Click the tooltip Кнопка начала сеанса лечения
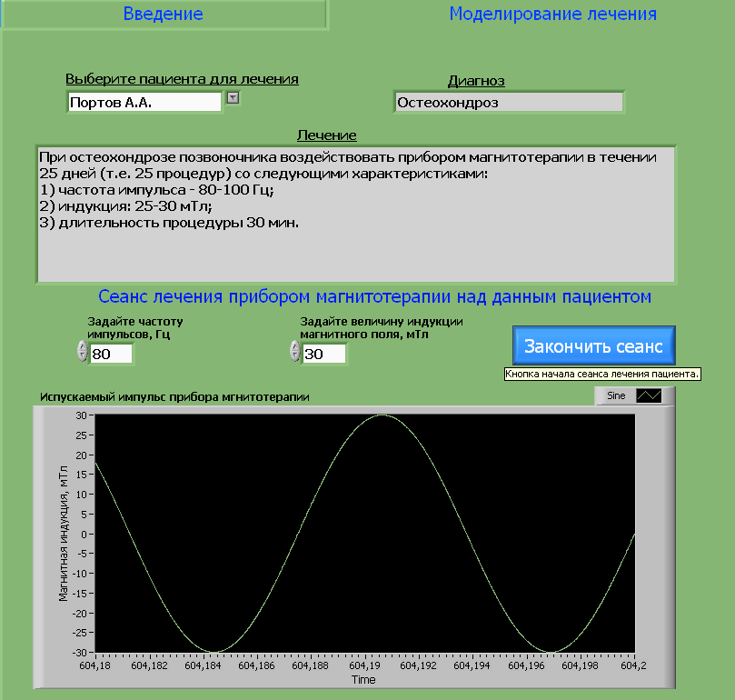735x700 pixels. coord(602,374)
